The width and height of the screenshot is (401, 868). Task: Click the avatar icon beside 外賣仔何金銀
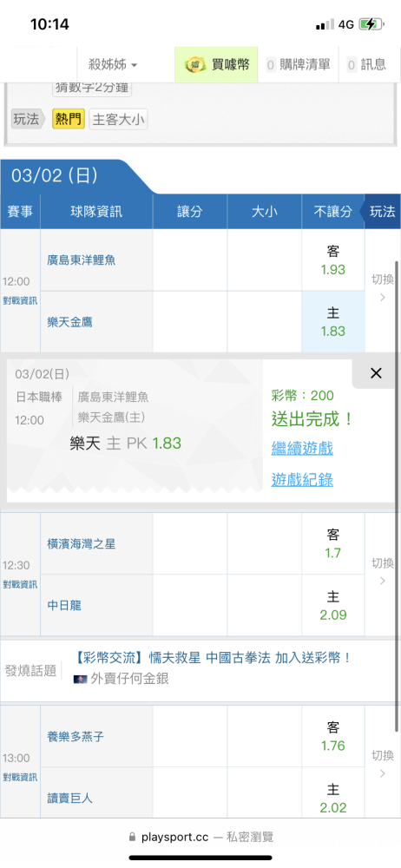pyautogui.click(x=81, y=678)
